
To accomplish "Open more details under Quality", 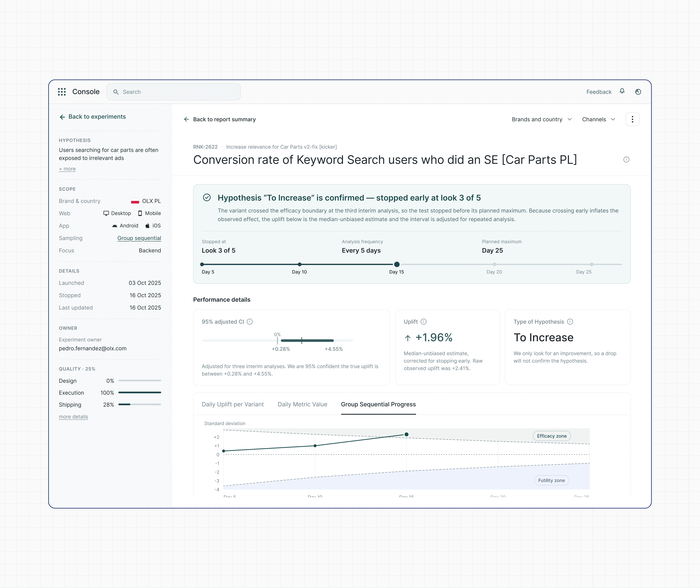I will 73,417.
